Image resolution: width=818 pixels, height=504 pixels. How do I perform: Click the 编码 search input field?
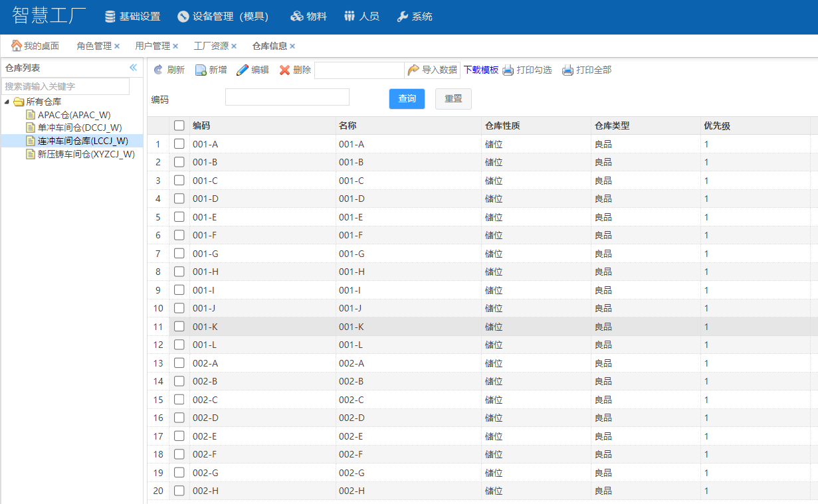pos(287,97)
